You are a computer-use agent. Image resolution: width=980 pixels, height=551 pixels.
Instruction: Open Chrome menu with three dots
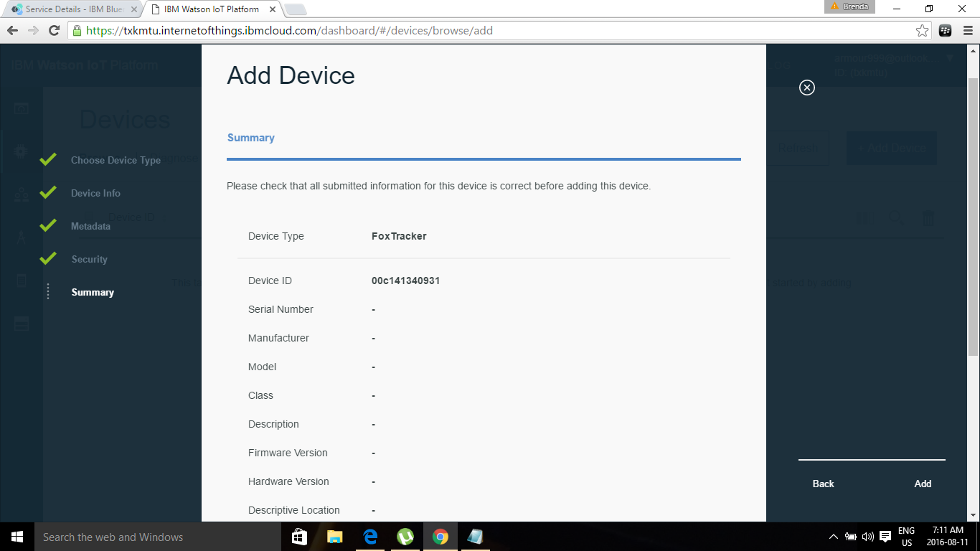coord(967,30)
